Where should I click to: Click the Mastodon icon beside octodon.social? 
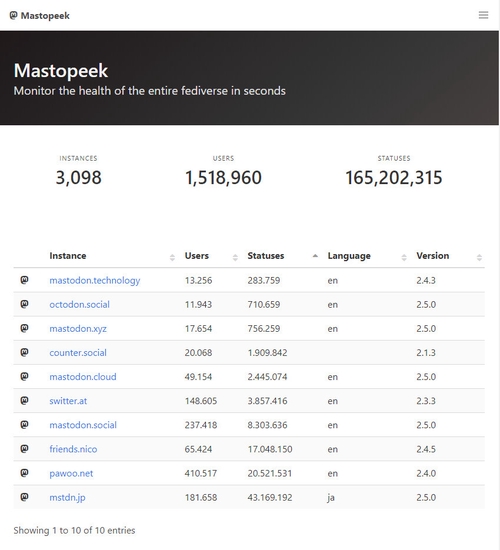[x=24, y=304]
